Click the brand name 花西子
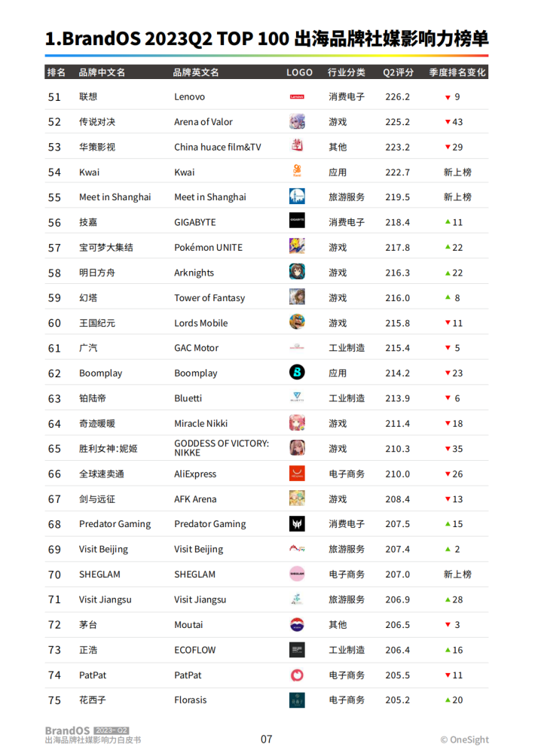 [93, 700]
